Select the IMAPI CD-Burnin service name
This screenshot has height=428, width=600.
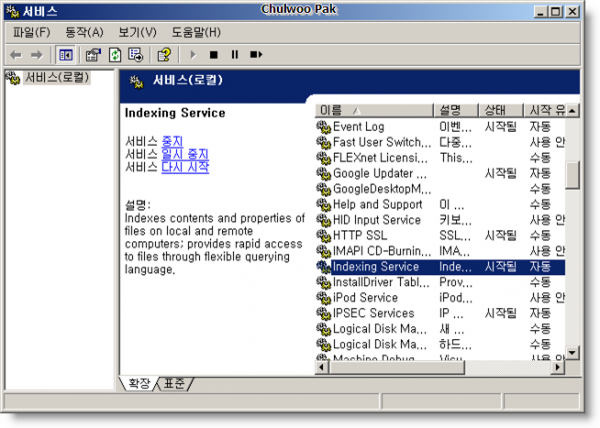coord(382,251)
